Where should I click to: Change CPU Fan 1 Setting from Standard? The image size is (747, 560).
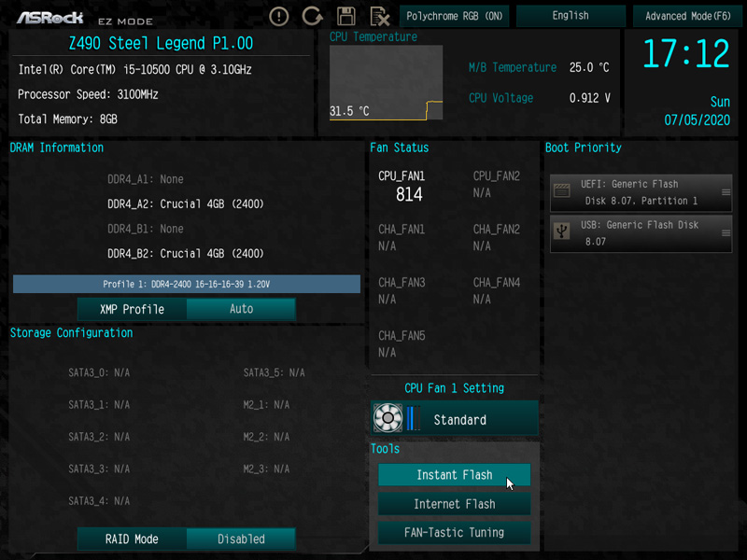(x=455, y=418)
